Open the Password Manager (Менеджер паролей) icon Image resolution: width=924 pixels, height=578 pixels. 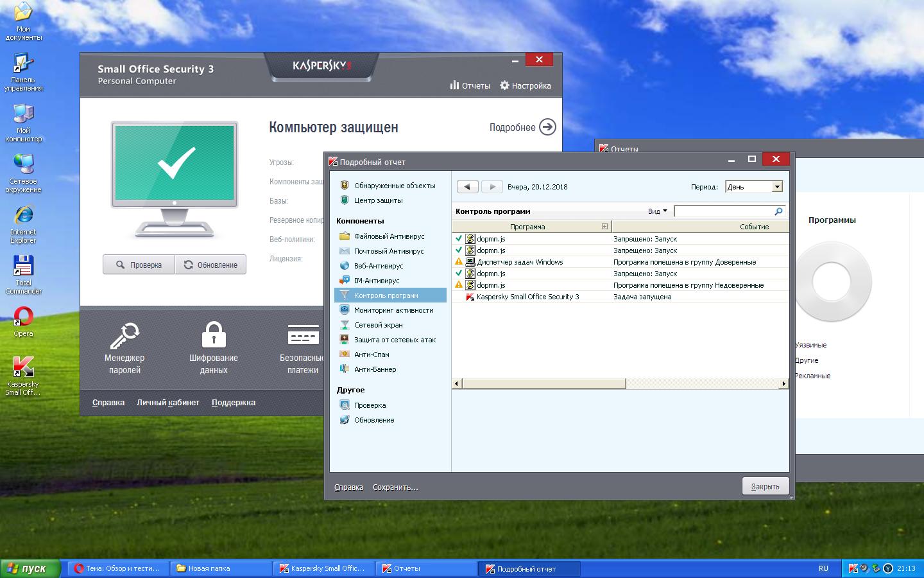[x=124, y=336]
